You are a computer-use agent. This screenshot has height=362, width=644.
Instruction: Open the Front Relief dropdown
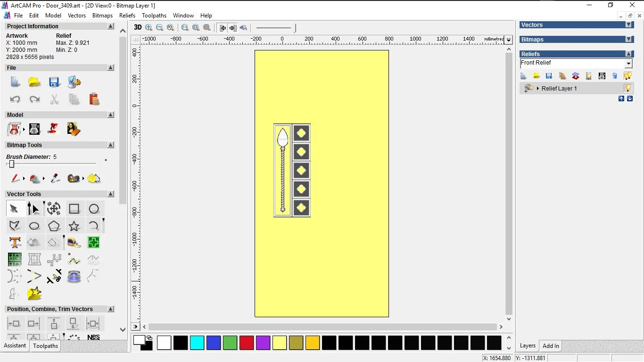point(628,64)
